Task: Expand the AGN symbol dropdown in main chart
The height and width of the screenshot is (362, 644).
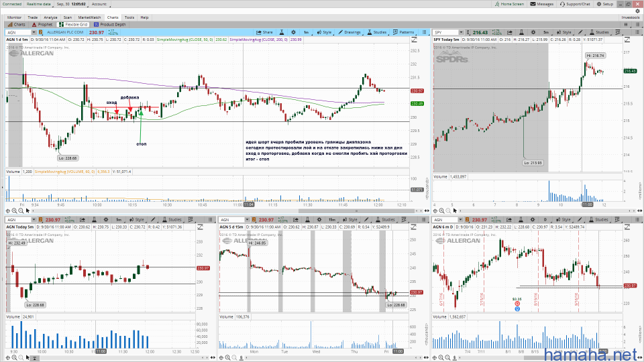Action: [33, 32]
